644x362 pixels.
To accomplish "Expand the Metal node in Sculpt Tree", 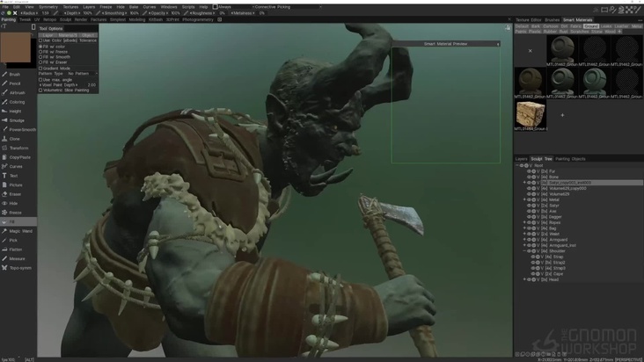I will coord(524,199).
